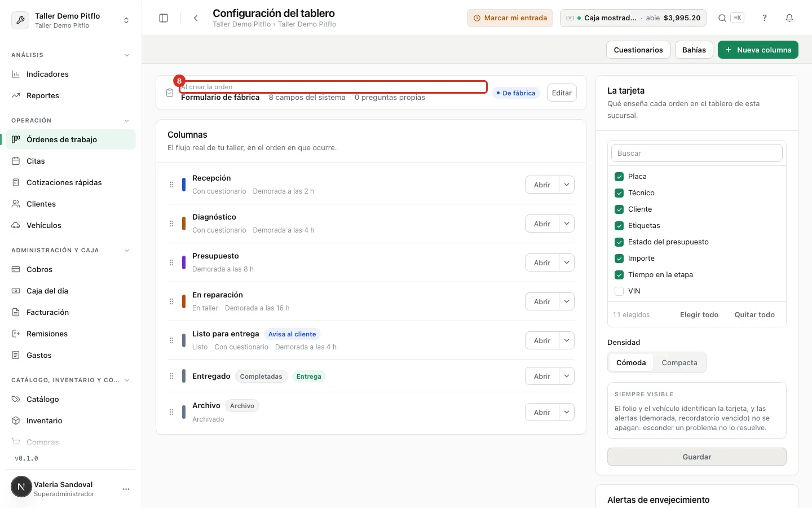Uncheck the Placa checkbox
Screen dimensions: 812x508
619,176
